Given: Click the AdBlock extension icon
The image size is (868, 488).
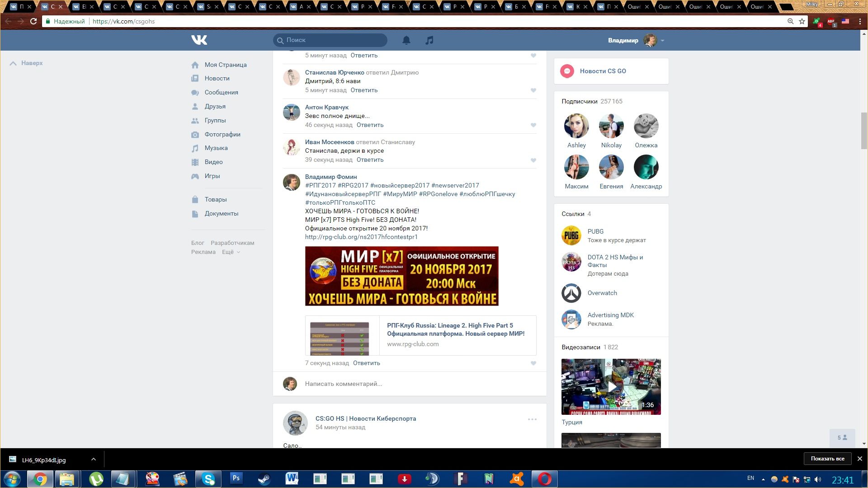Looking at the screenshot, I should [831, 21].
